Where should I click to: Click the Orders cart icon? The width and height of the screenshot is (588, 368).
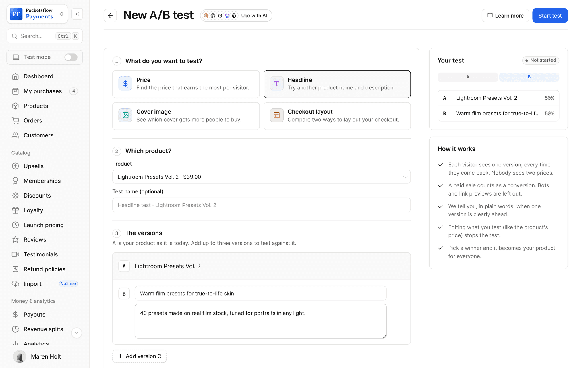click(16, 120)
